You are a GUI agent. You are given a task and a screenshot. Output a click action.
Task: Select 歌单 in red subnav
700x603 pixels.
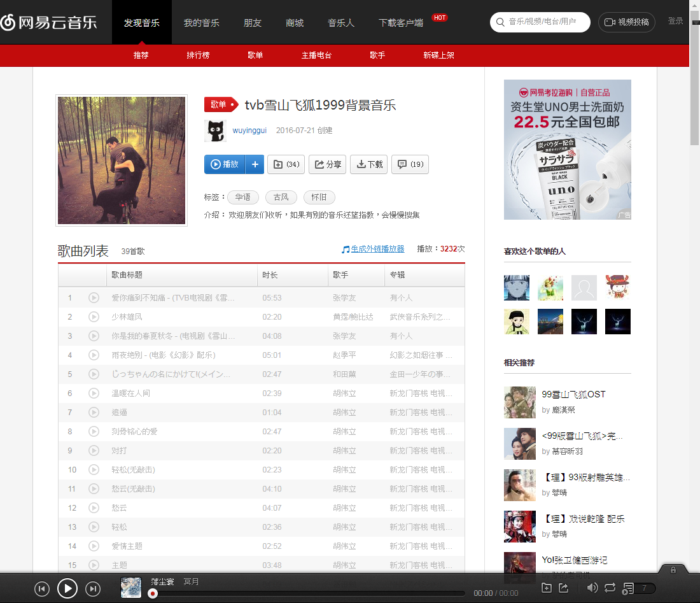(255, 55)
